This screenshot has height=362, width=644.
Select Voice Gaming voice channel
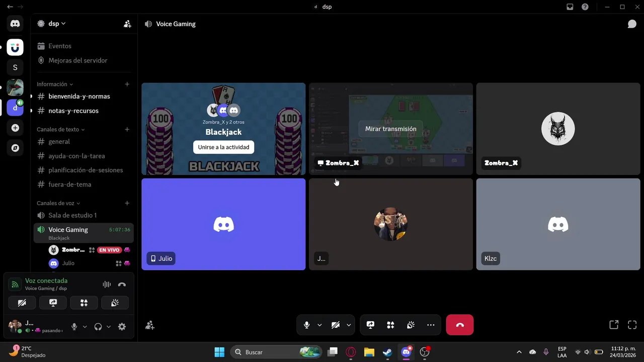pyautogui.click(x=84, y=233)
